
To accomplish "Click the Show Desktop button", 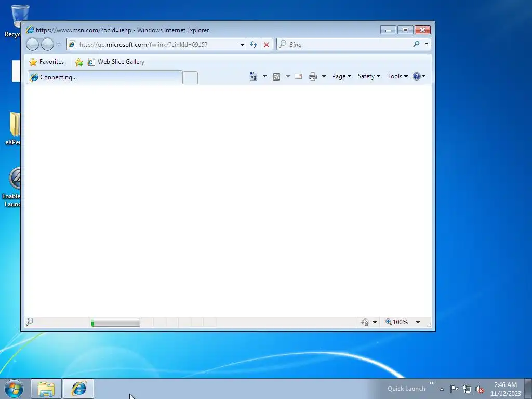I will point(528,389).
